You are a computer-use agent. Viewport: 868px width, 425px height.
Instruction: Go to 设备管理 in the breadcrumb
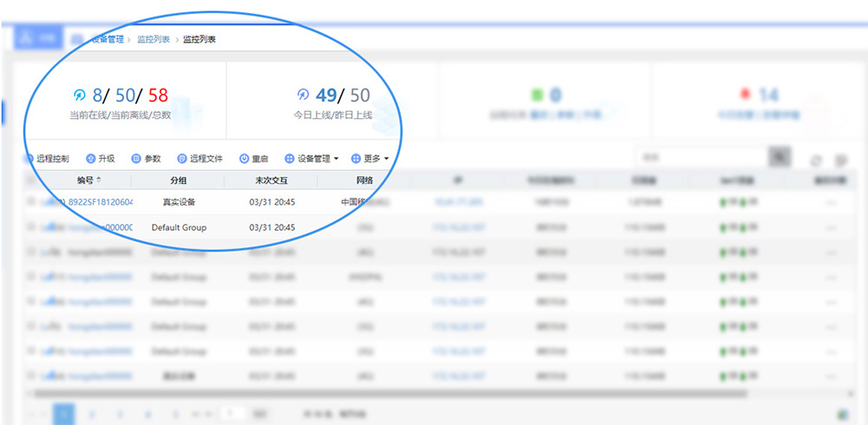click(108, 39)
